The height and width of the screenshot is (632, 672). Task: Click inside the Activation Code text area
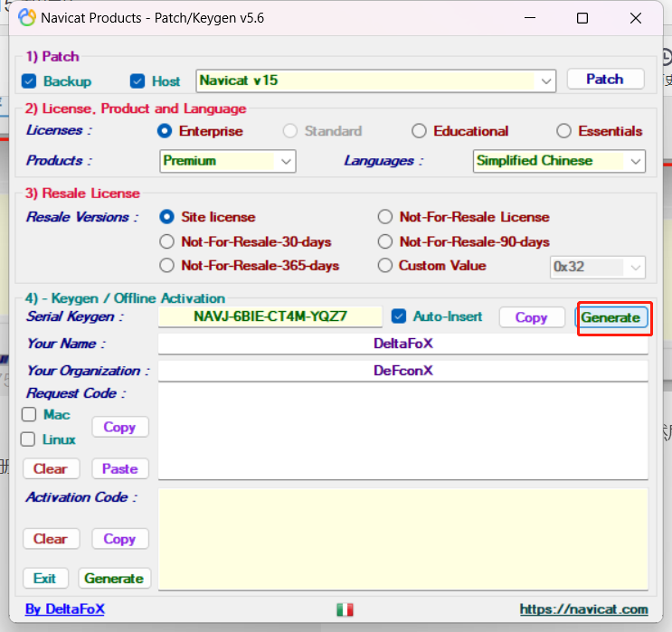[x=402, y=538]
